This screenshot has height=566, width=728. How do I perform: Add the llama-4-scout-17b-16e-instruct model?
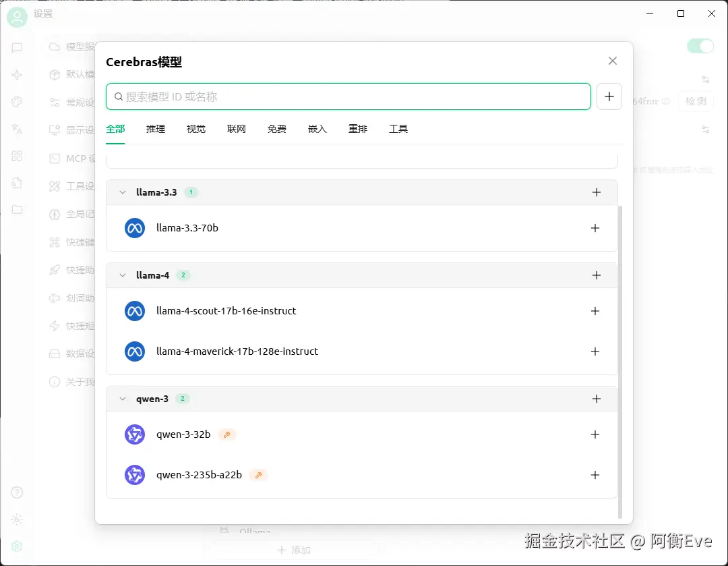(x=595, y=311)
